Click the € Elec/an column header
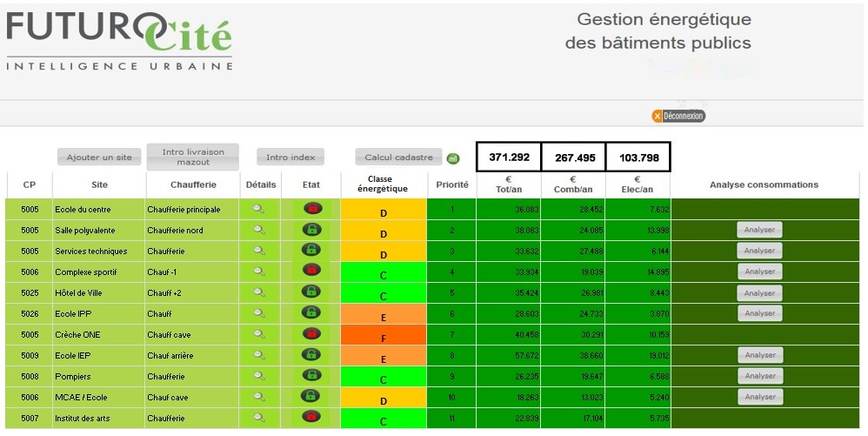 [x=638, y=184]
